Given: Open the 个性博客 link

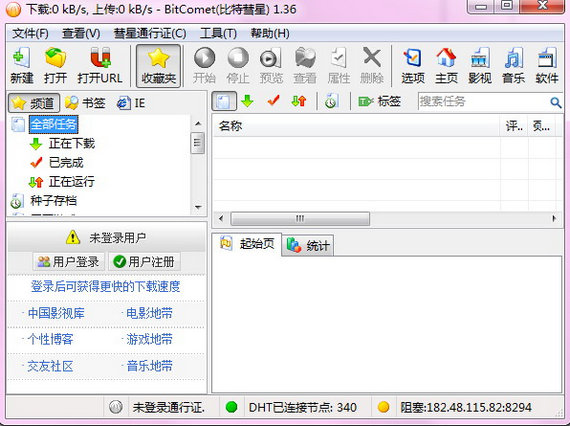Looking at the screenshot, I should pos(50,339).
